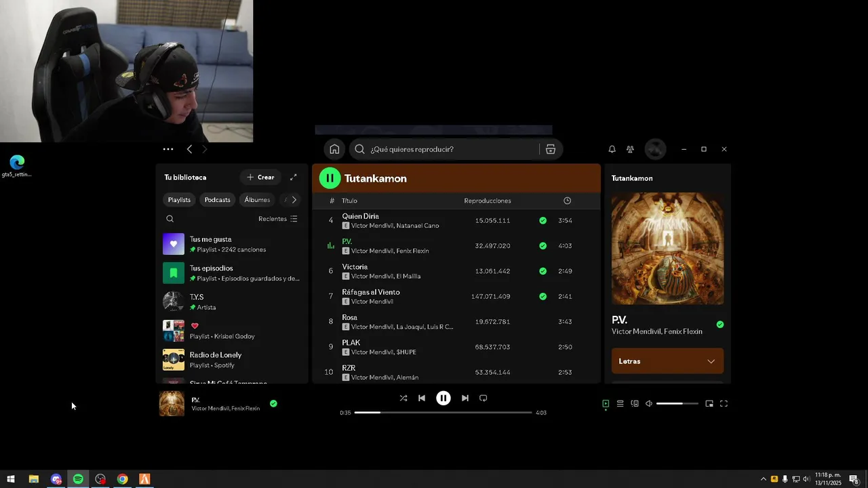The image size is (868, 488).
Task: Toggle the Now Playing view icon
Action: pyautogui.click(x=606, y=403)
